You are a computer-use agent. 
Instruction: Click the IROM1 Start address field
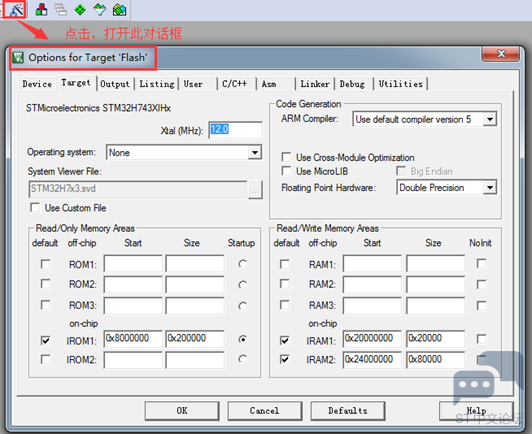[x=133, y=339]
